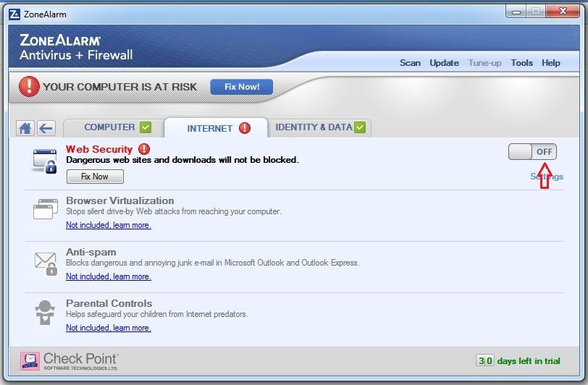Click the greyed Tune-up menu item
The height and width of the screenshot is (385, 588).
(x=484, y=63)
